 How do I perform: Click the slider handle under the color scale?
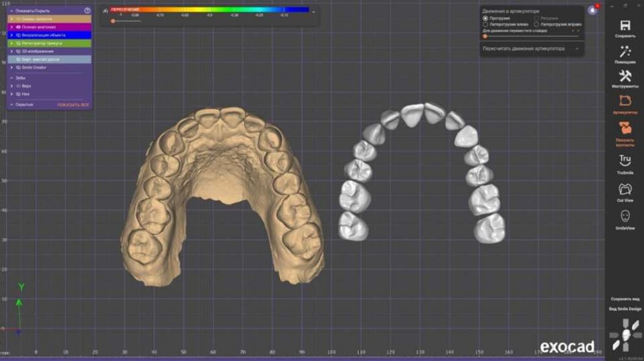click(x=113, y=21)
